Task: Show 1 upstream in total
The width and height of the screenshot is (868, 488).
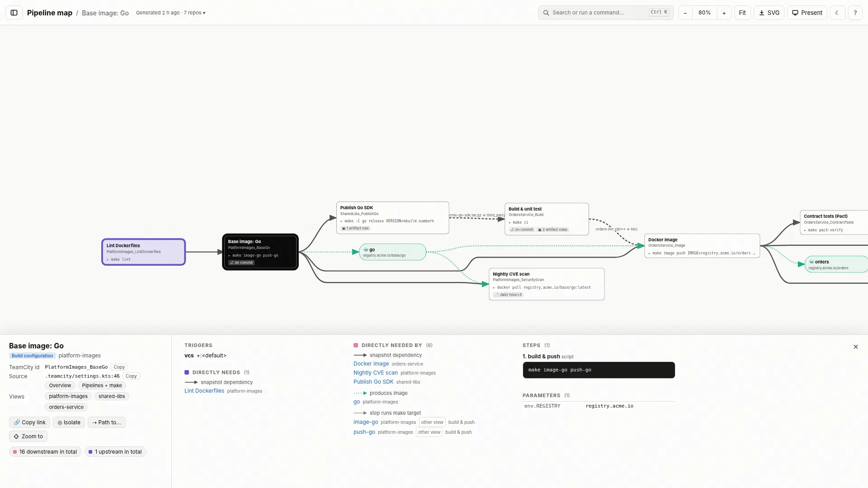Action: click(x=115, y=452)
